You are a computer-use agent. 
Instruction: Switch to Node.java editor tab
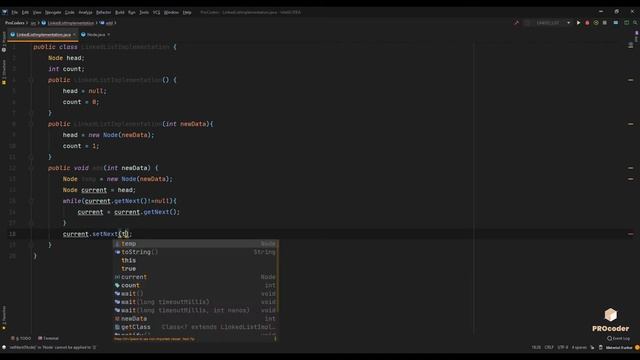pyautogui.click(x=96, y=35)
